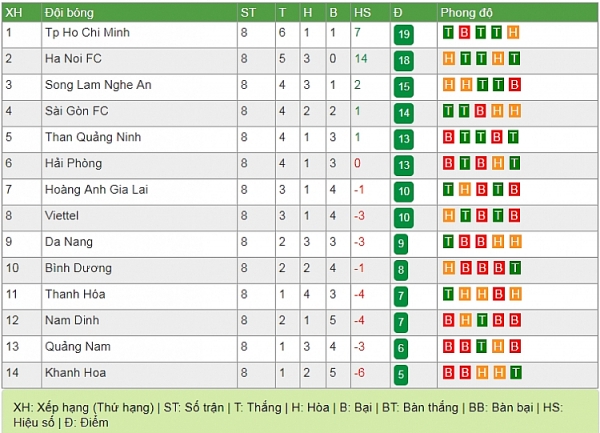This screenshot has height=433, width=600.
Task: Select the Viettel team name
Action: click(61, 215)
